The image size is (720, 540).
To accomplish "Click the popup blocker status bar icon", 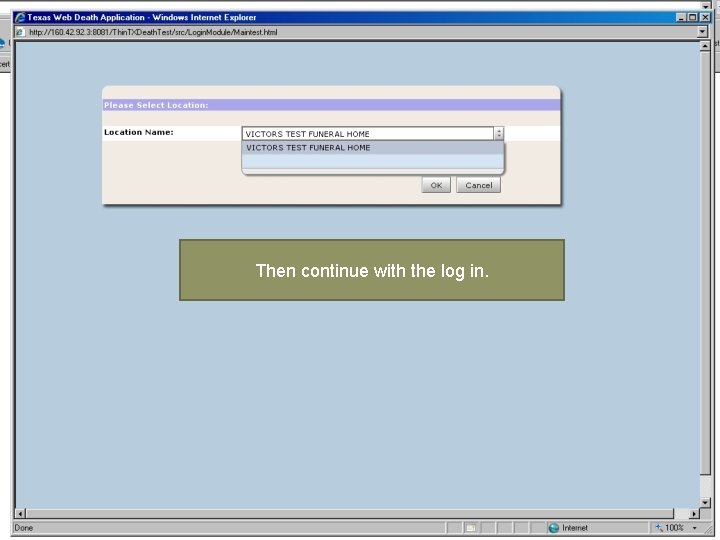I will [x=470, y=528].
